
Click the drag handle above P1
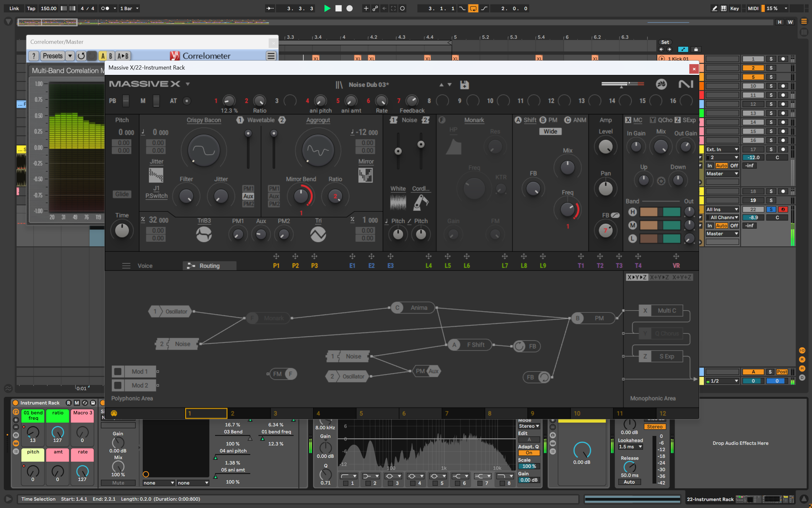point(276,256)
